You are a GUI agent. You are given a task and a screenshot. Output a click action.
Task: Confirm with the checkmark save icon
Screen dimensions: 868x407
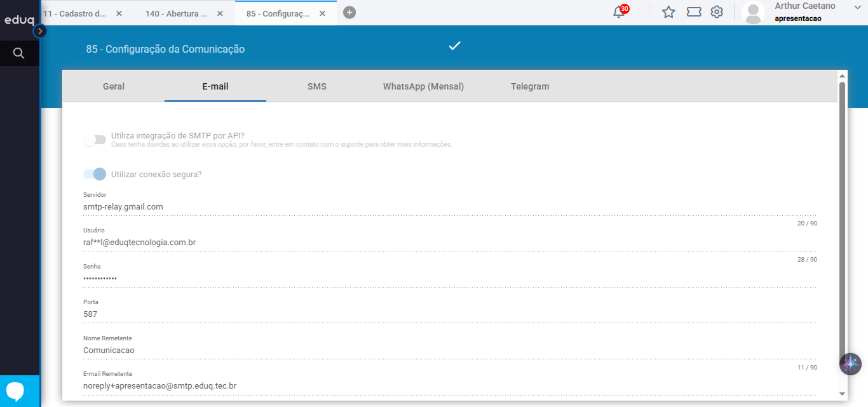click(x=454, y=46)
